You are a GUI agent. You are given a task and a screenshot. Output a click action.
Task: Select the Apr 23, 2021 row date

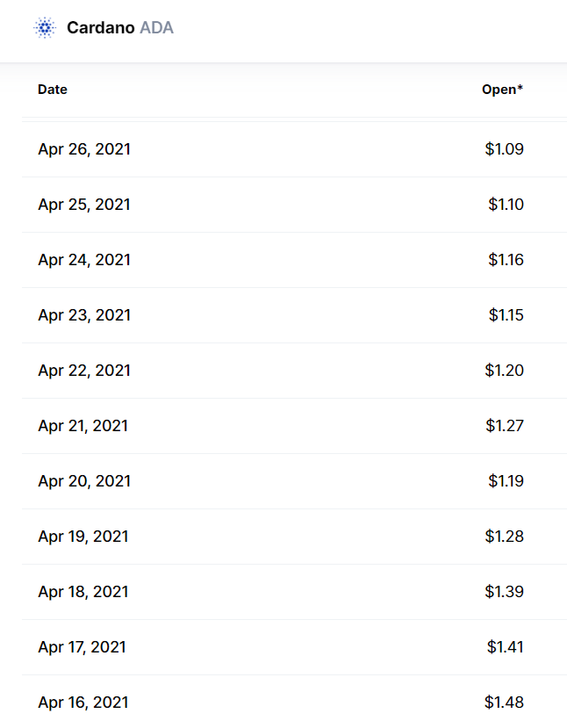pos(84,315)
